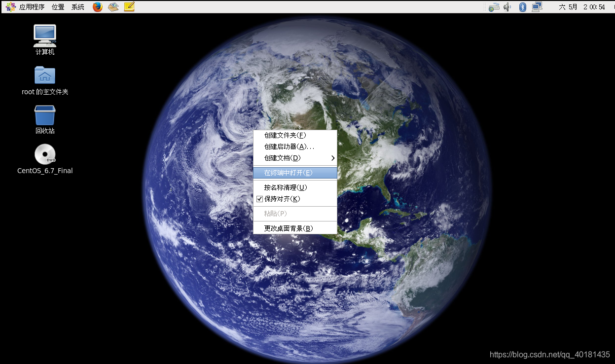
Task: Choose 创建文件夹 from context menu
Action: [295, 135]
